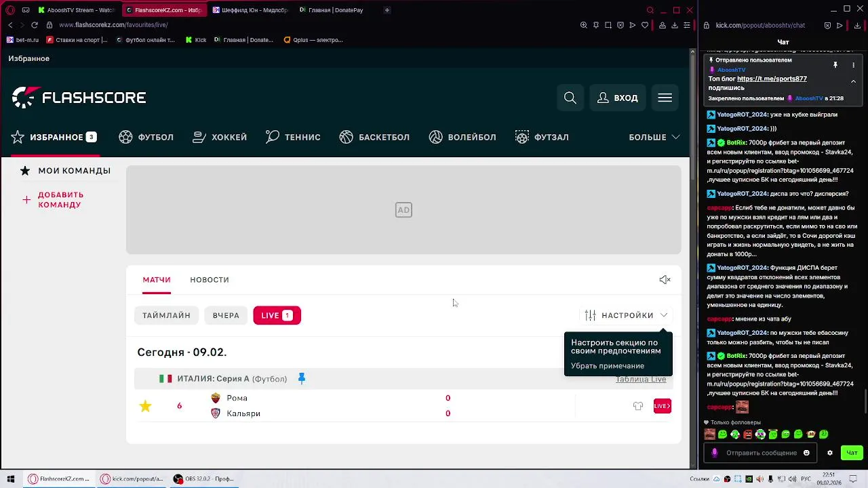This screenshot has width=868, height=488.
Task: Unfavorite the Roma–Cagliari match star
Action: pyautogui.click(x=145, y=406)
